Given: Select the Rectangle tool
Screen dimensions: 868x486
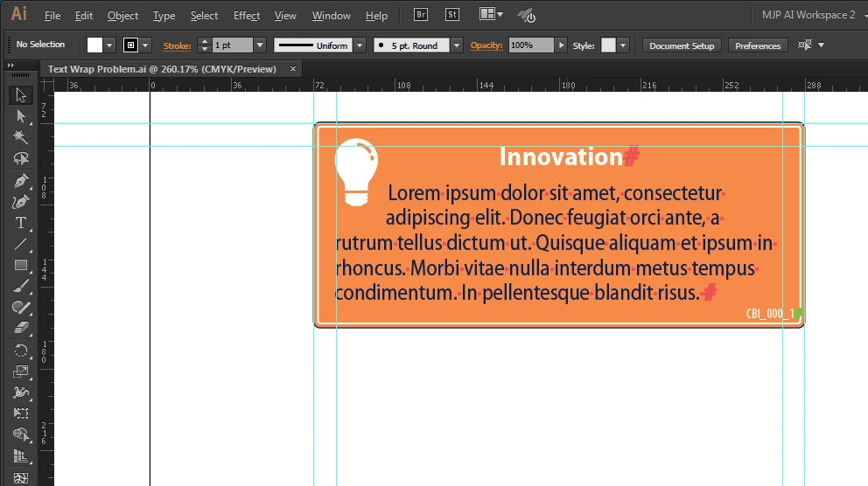Looking at the screenshot, I should pos(21,266).
